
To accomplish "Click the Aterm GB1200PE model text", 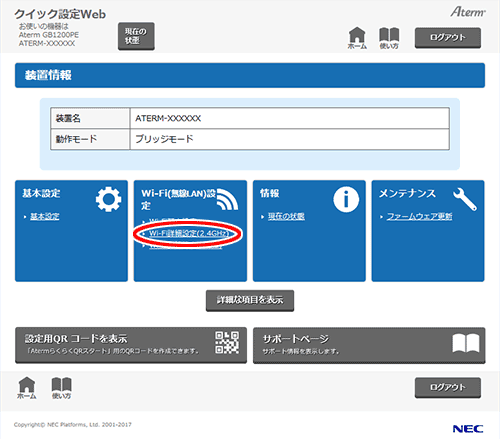I will [x=49, y=35].
